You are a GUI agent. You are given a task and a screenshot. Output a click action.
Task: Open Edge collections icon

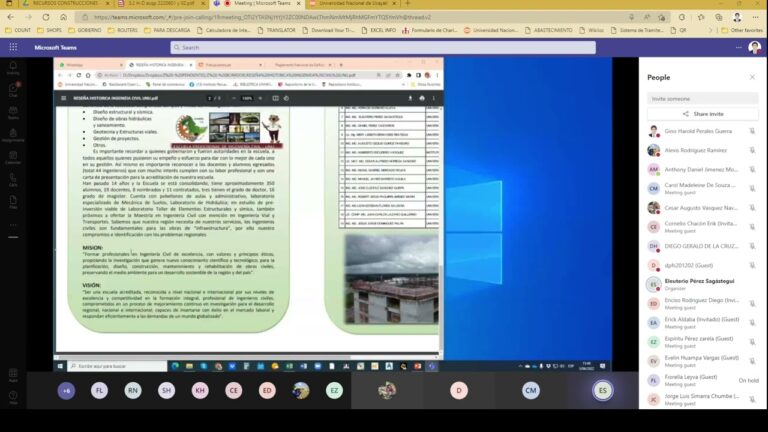[x=719, y=17]
